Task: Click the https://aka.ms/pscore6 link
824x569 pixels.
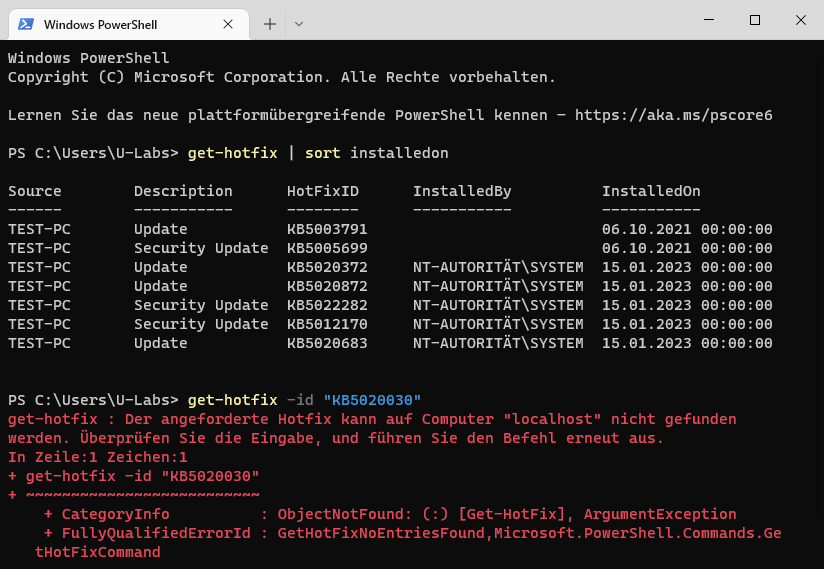Action: click(x=674, y=115)
